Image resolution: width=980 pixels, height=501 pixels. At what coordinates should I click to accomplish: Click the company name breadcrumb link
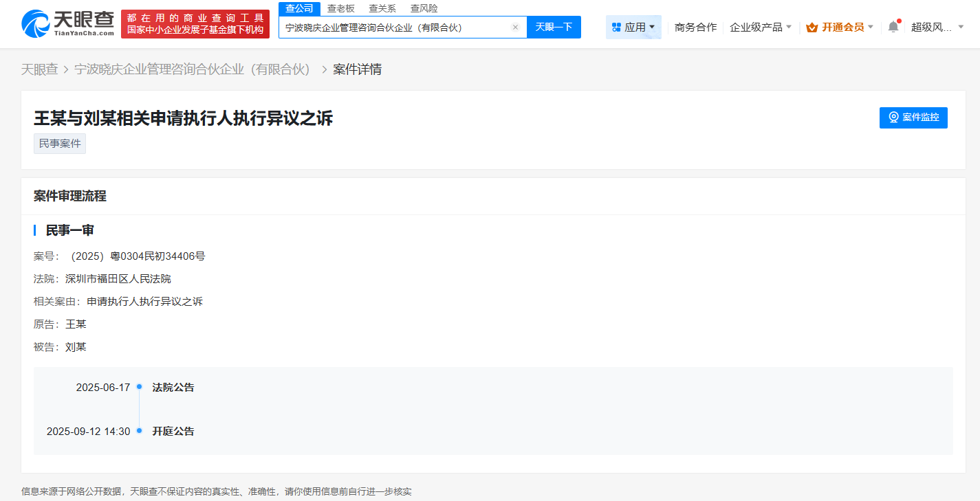[x=194, y=69]
